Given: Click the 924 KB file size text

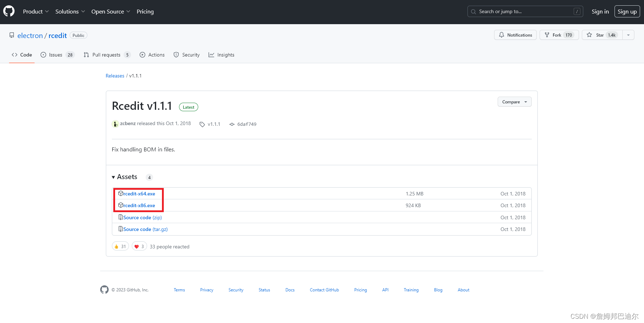Looking at the screenshot, I should click(x=413, y=205).
